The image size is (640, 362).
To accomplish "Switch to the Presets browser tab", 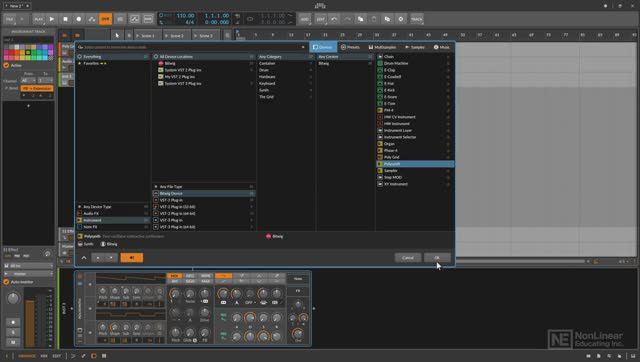I will [x=351, y=47].
